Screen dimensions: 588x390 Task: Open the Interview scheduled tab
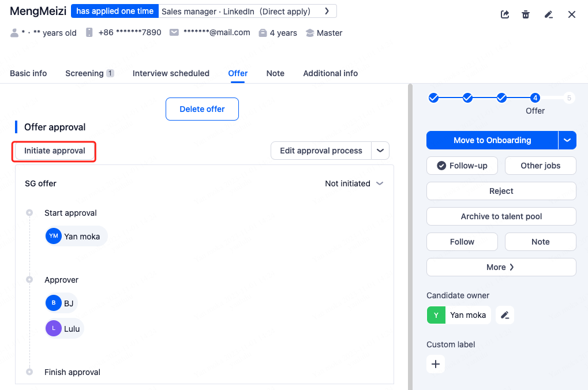tap(171, 73)
